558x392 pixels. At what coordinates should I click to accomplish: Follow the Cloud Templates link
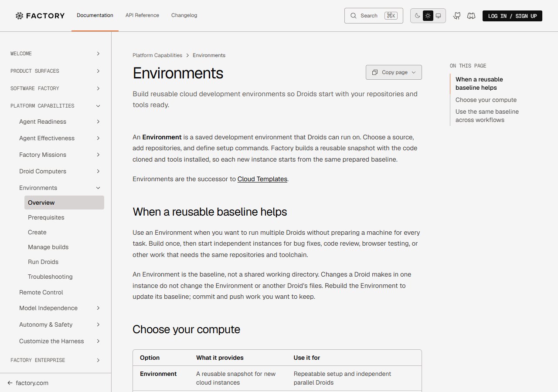click(x=262, y=179)
